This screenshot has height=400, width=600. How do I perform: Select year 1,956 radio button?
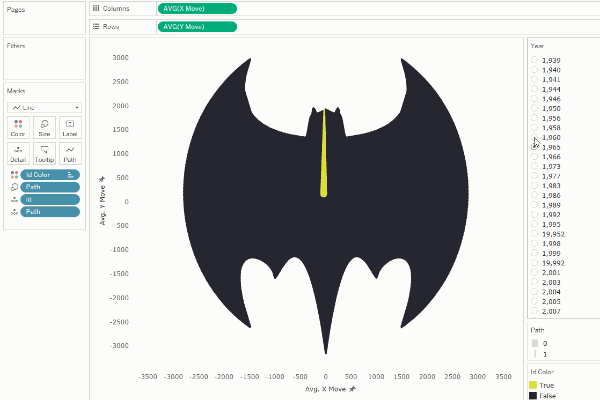535,118
